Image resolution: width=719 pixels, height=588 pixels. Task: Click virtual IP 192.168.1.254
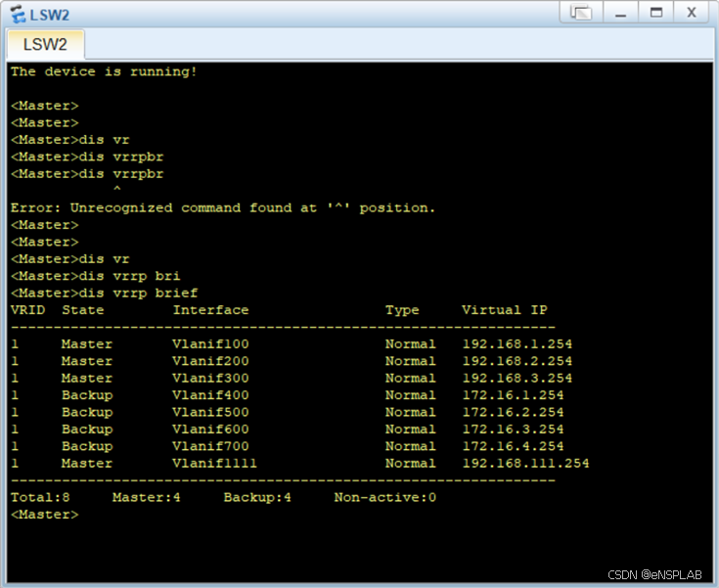pos(517,344)
